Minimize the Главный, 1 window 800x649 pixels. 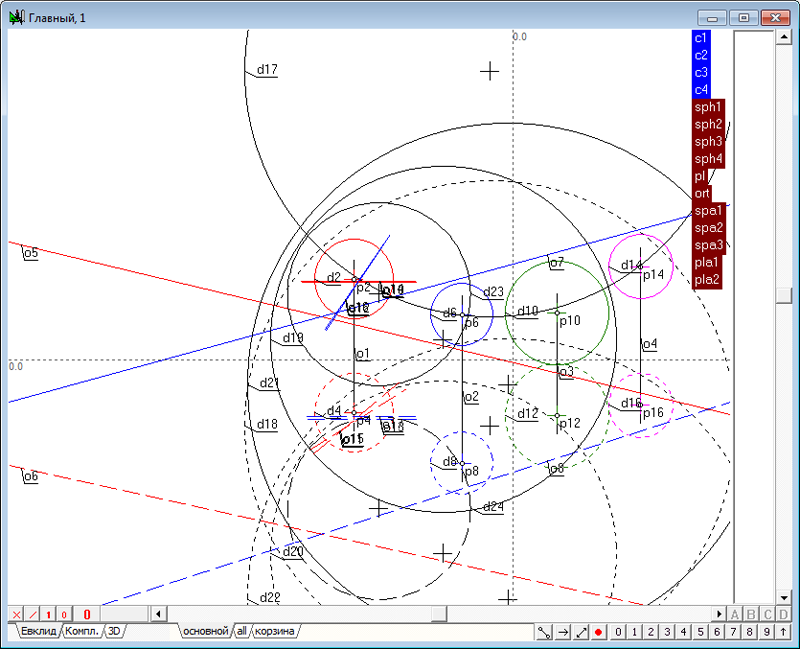(712, 18)
